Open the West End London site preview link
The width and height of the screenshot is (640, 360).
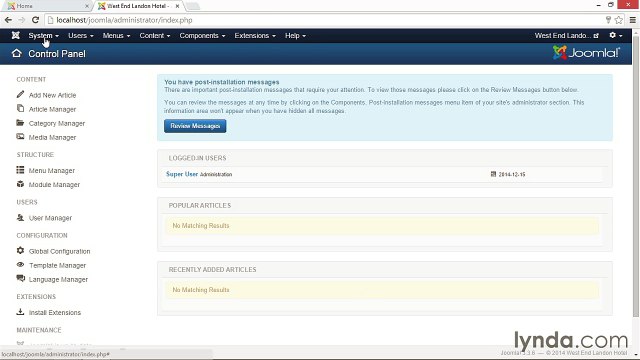567,36
